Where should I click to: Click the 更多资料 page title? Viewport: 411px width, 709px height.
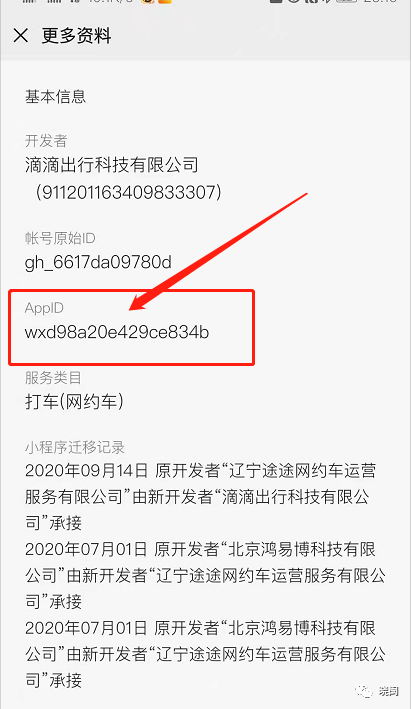point(76,35)
